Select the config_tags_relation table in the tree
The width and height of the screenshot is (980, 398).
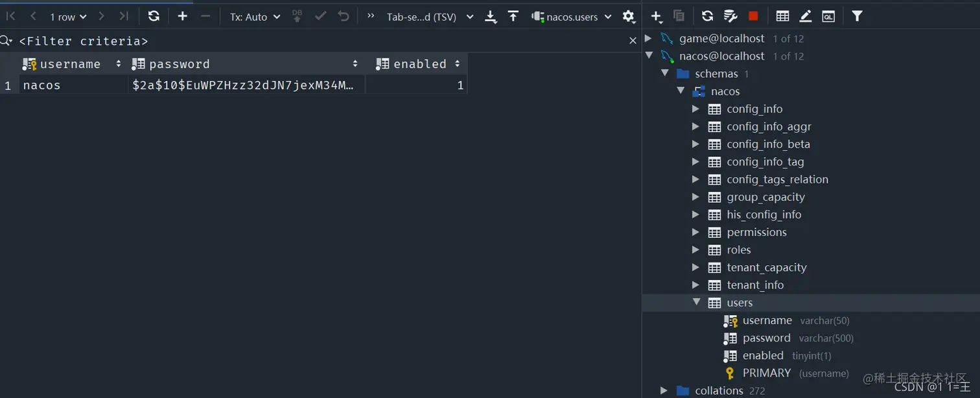point(777,179)
